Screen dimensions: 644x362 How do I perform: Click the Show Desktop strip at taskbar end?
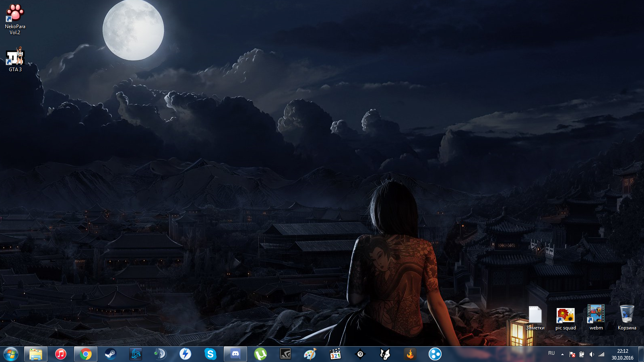[x=641, y=354]
